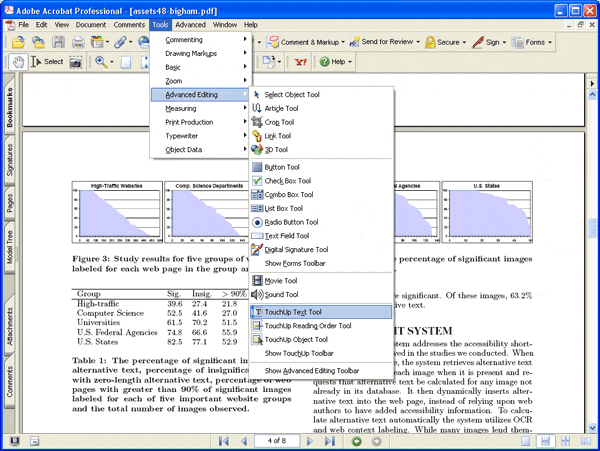Click the Yahoo Y! toolbar icon

pos(301,62)
